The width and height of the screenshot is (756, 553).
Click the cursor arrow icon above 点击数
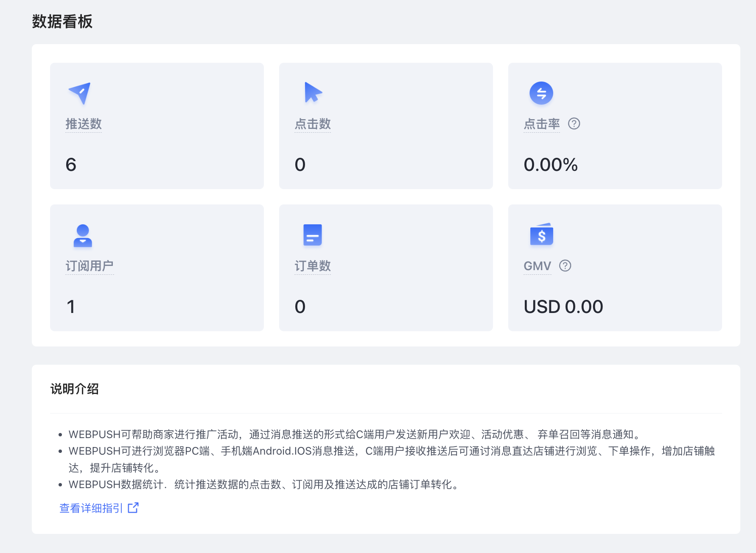click(x=313, y=92)
